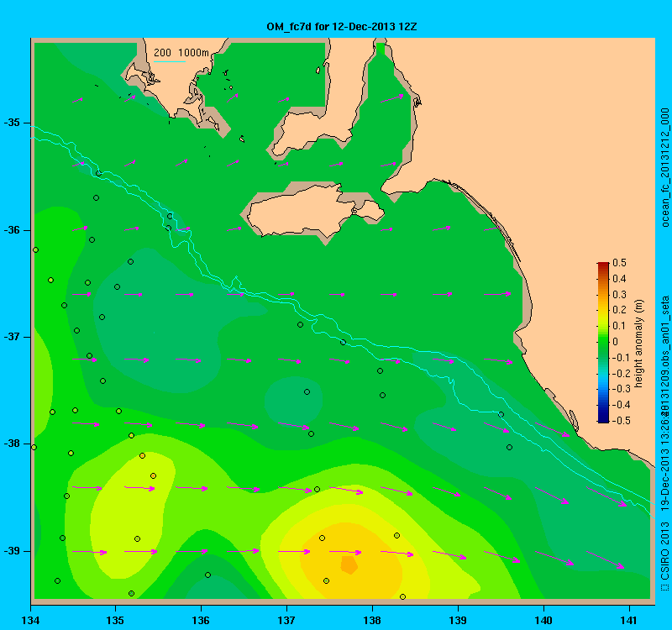This screenshot has width=672, height=630.
Task: Click the cyan legend line under "200 1000m"
Action: tap(170, 61)
